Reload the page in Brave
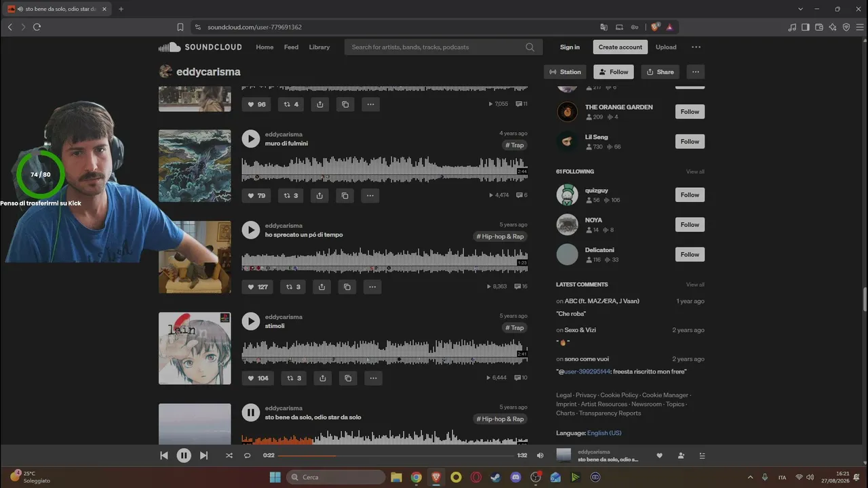868x488 pixels. point(37,27)
